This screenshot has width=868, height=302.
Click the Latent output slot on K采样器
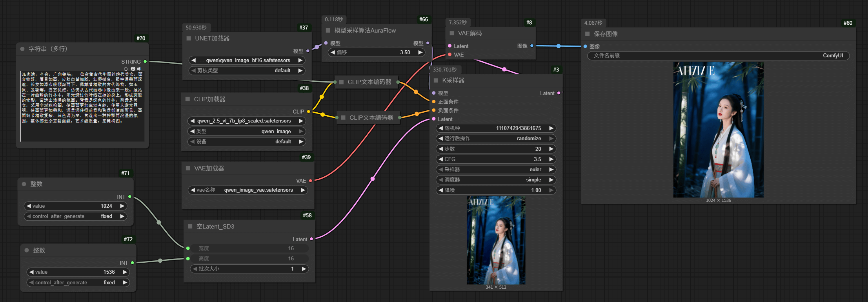(x=559, y=93)
